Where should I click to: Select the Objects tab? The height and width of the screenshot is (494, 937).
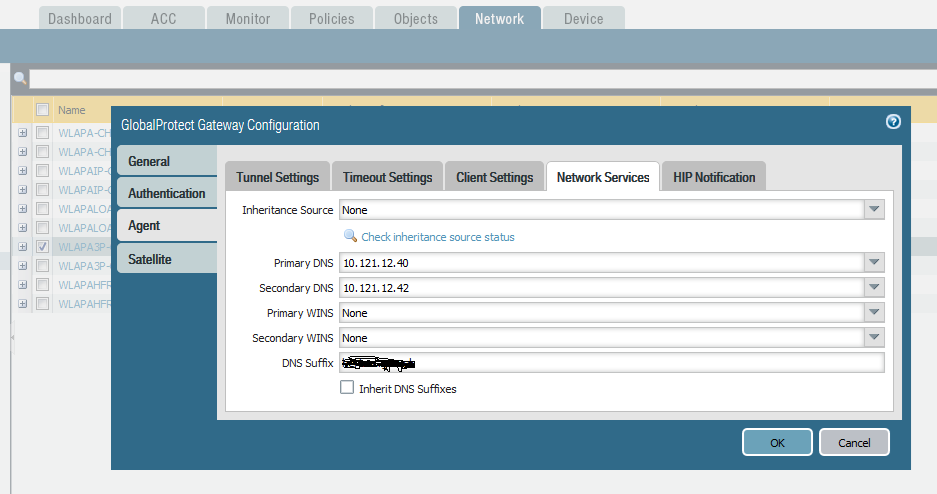[x=416, y=19]
